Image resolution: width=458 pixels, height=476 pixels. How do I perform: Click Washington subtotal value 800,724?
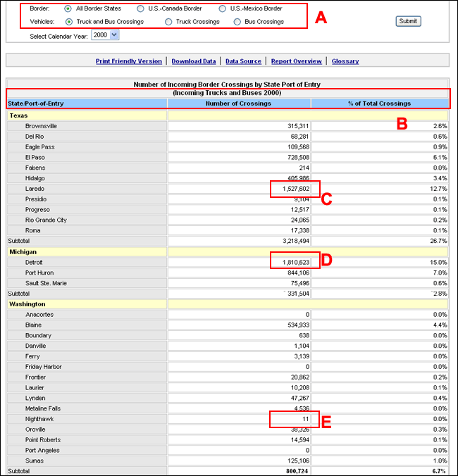coord(297,471)
